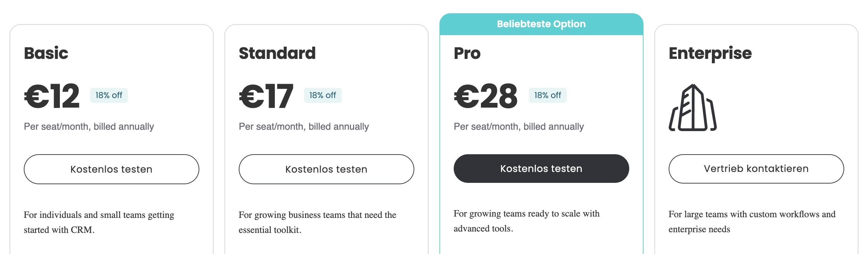868x254 pixels.
Task: Click the Standard plan description text
Action: [x=317, y=222]
